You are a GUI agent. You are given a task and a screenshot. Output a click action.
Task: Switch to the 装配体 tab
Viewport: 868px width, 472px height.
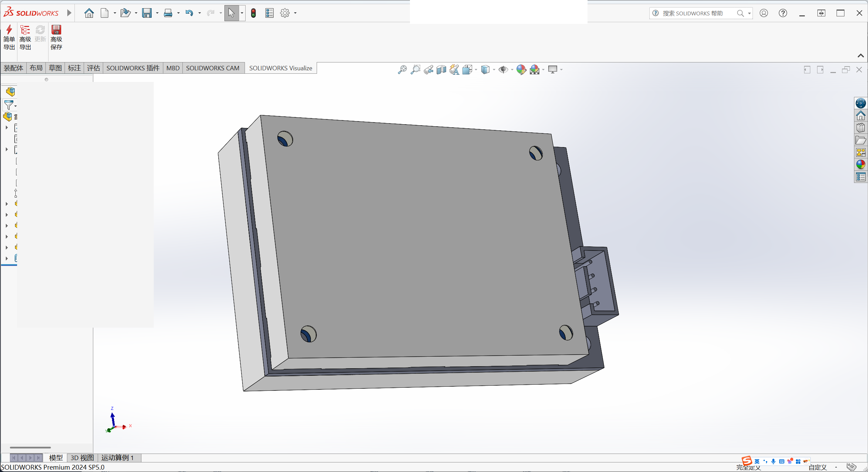coord(13,68)
